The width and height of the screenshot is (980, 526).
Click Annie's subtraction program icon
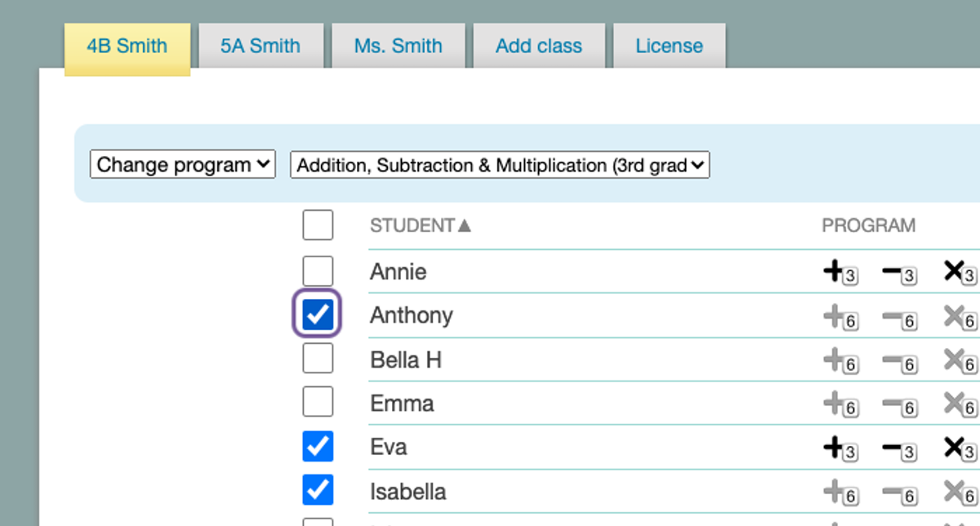pos(898,272)
